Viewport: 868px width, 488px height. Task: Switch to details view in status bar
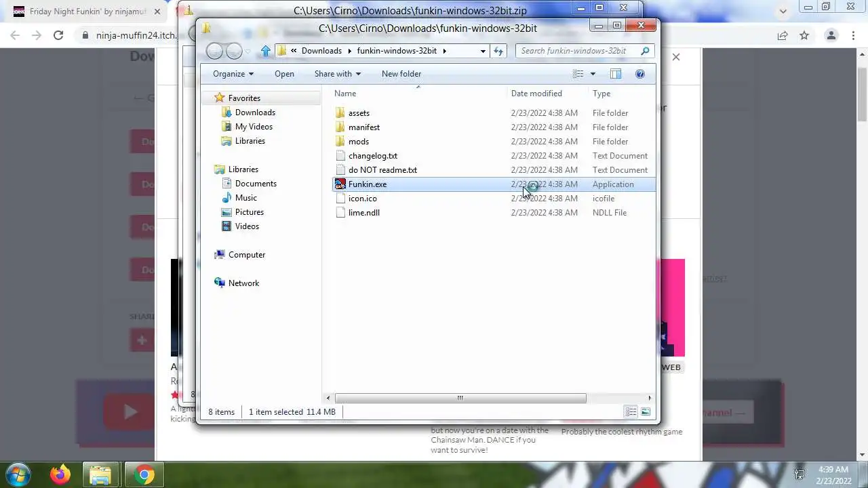point(631,411)
